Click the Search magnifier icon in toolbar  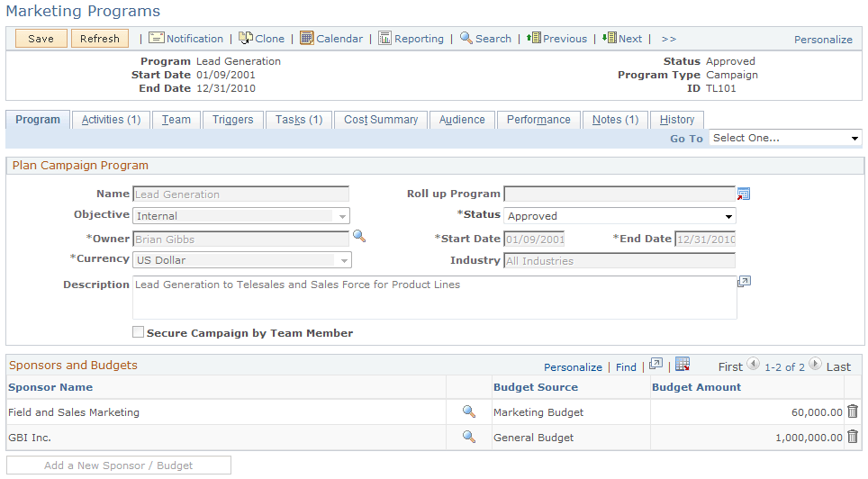point(466,38)
